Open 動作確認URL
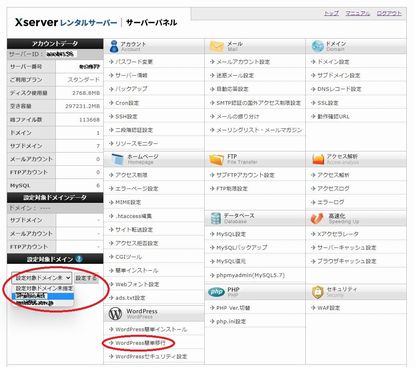This screenshot has height=367, width=415. (x=333, y=117)
